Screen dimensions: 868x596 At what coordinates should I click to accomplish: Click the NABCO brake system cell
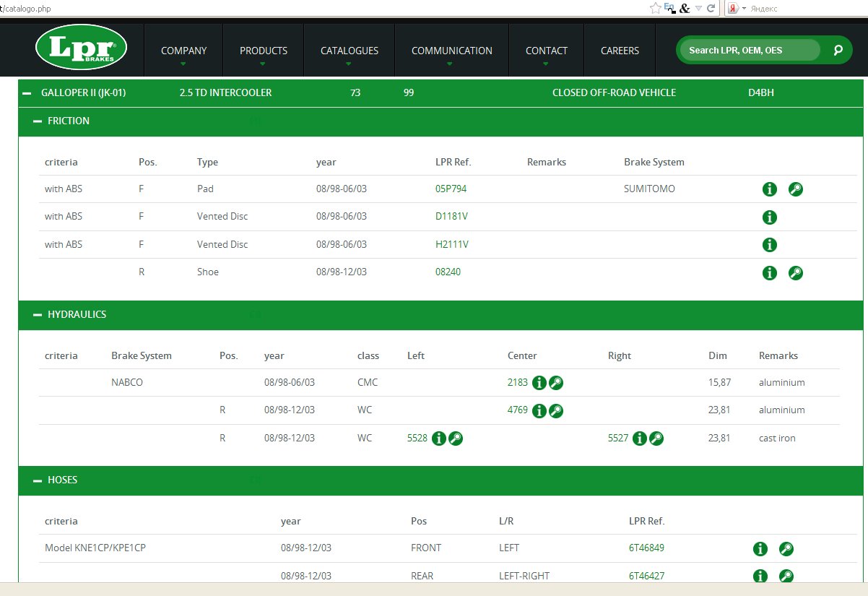tap(127, 382)
